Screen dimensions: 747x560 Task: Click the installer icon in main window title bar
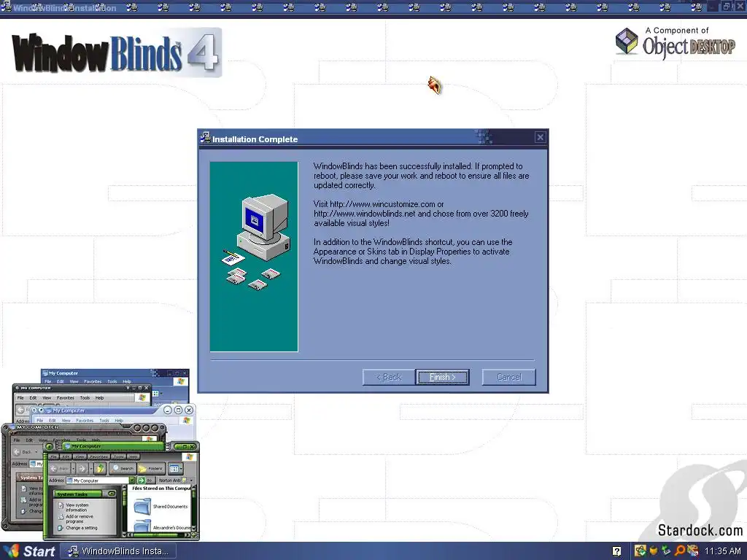coord(6,7)
